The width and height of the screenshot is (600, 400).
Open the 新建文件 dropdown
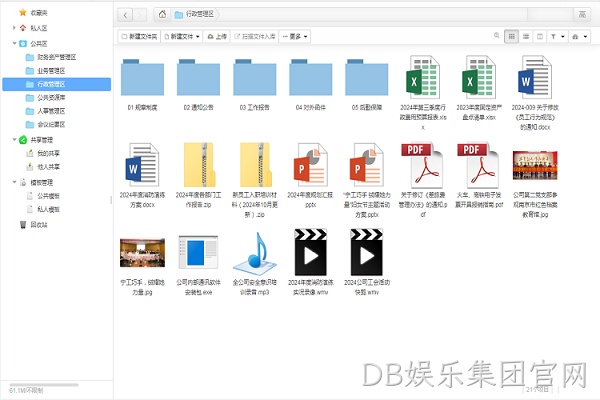182,36
